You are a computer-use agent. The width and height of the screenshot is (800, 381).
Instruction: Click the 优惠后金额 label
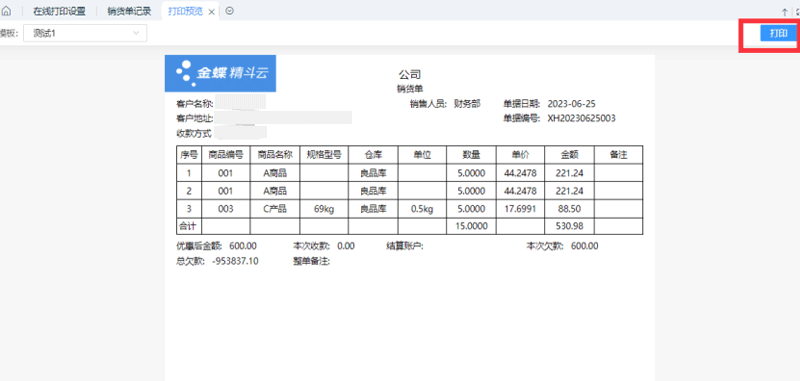[199, 246]
